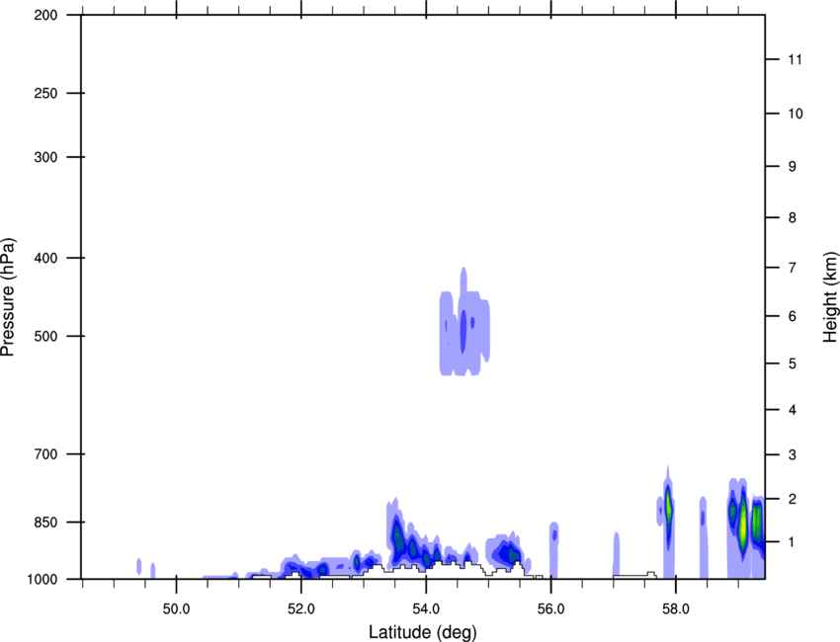Image resolution: width=840 pixels, height=642 pixels.
Task: Select the 400 pressure tick label
Action: (45, 258)
